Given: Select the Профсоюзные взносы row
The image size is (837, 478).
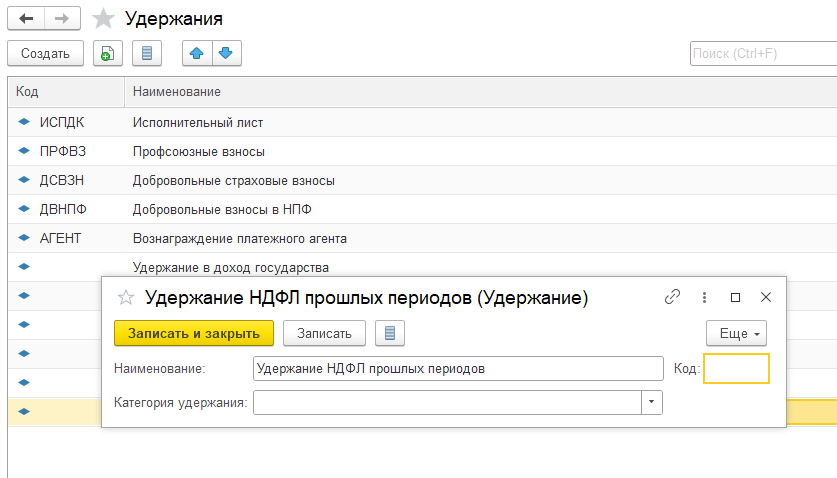Looking at the screenshot, I should click(x=422, y=152).
